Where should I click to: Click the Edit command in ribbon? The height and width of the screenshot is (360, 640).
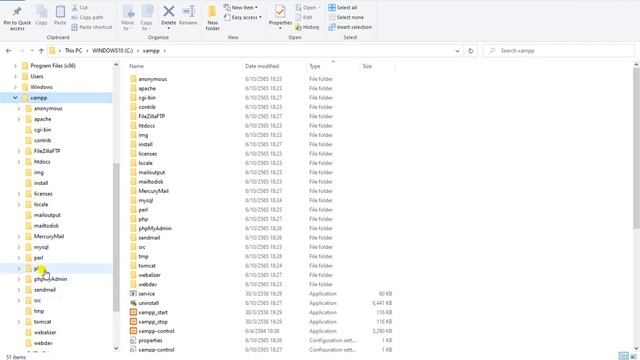[x=304, y=18]
